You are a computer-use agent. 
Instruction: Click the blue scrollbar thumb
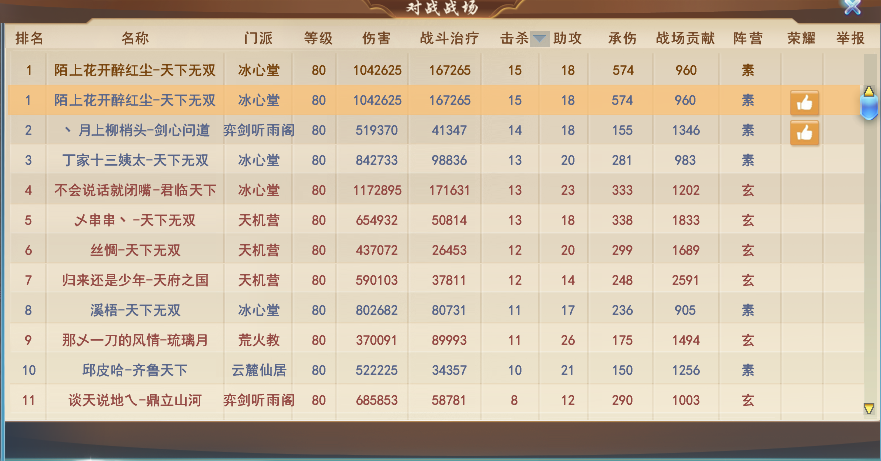(x=869, y=107)
